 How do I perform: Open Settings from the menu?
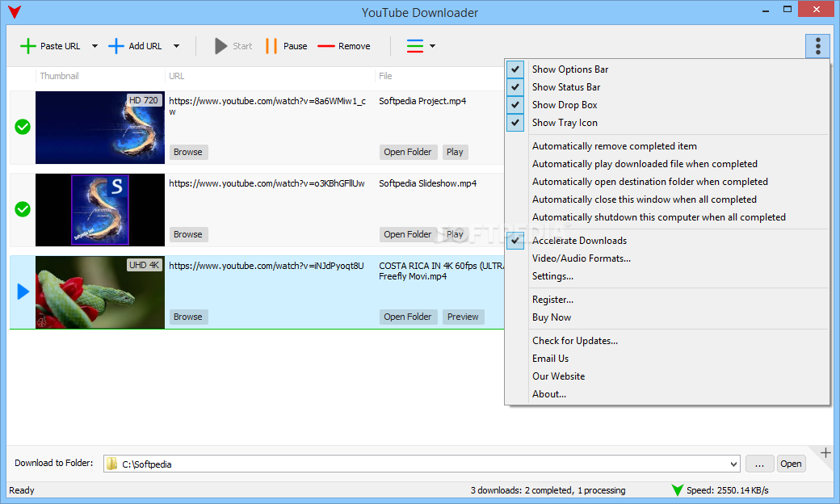(x=667, y=276)
